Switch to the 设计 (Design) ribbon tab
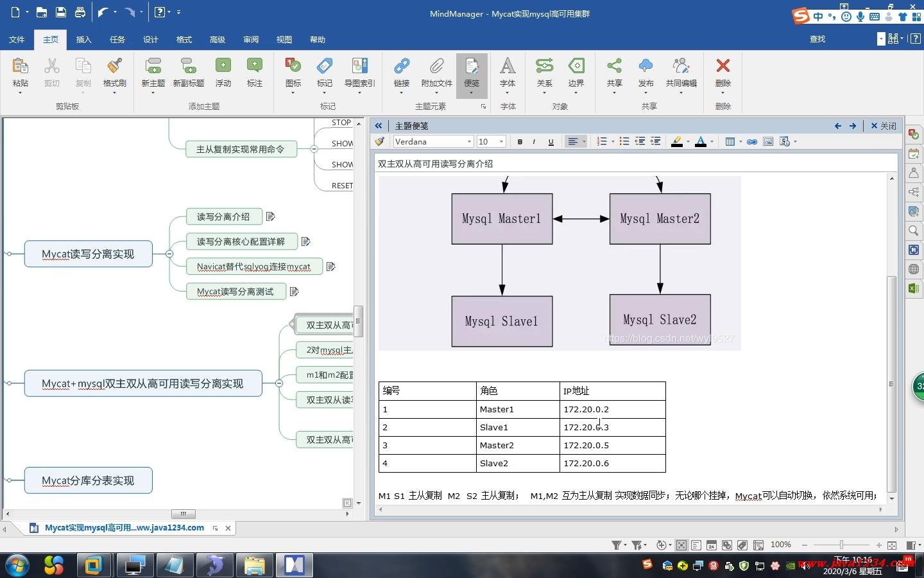Image resolution: width=924 pixels, height=578 pixels. tap(151, 40)
